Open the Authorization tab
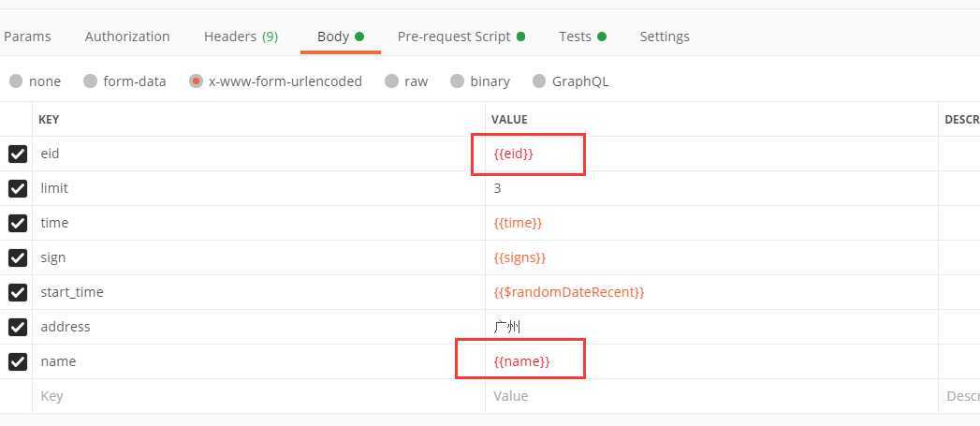Viewport: 980px width, 426px height. click(127, 37)
